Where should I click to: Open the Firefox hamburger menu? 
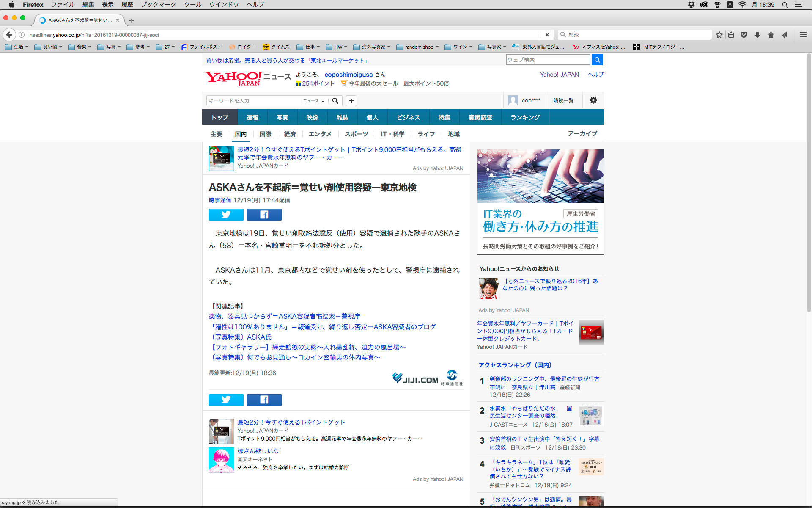pyautogui.click(x=803, y=35)
